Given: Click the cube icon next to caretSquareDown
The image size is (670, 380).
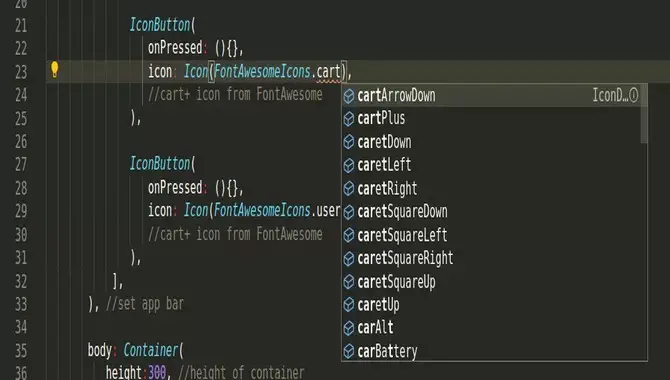Looking at the screenshot, I should pyautogui.click(x=349, y=212).
